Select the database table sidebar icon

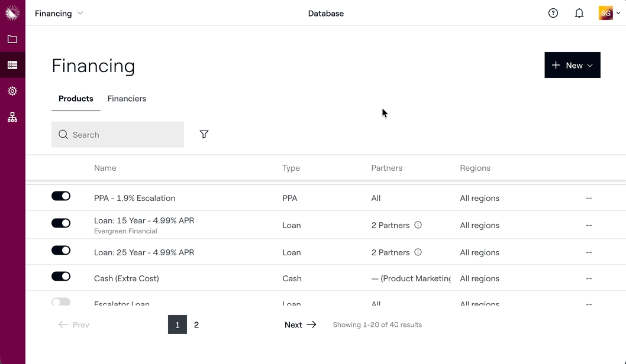click(x=12, y=65)
